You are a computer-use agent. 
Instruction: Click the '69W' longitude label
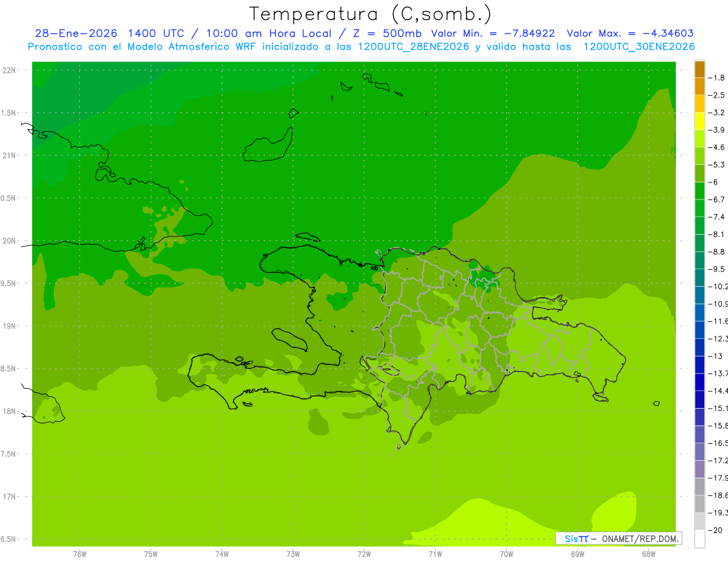pyautogui.click(x=578, y=554)
